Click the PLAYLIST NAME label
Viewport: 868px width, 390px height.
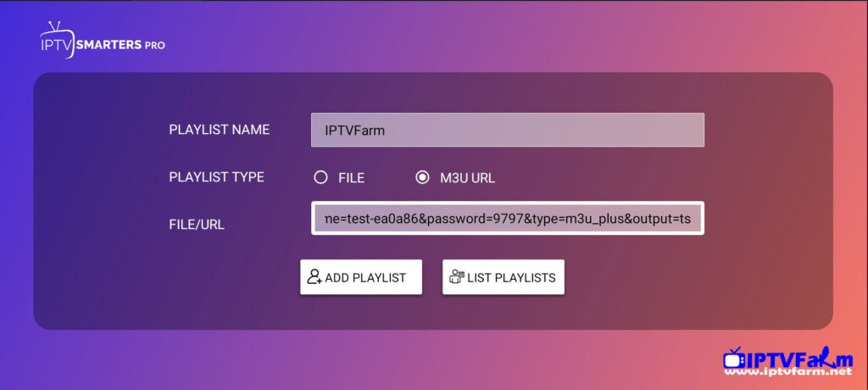point(220,130)
